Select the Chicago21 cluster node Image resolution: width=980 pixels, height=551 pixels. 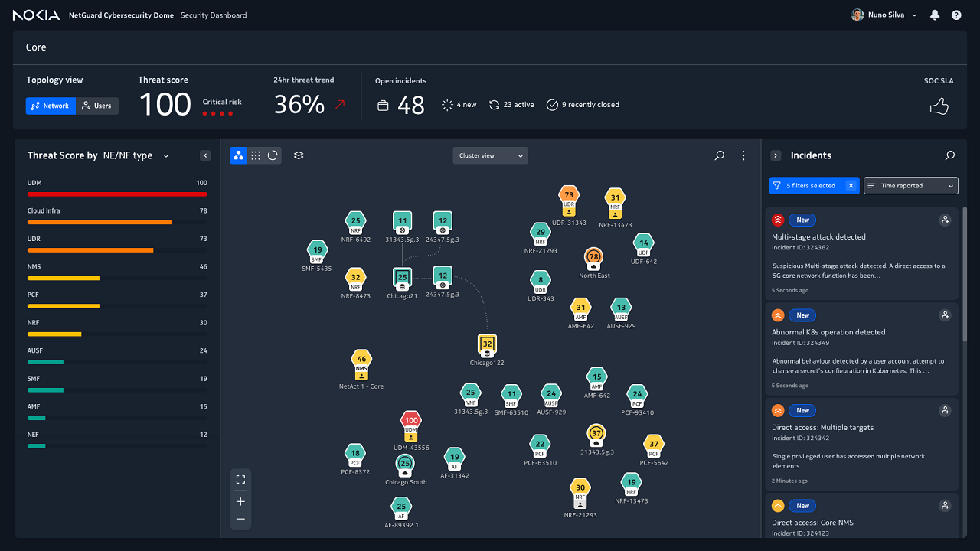tap(403, 278)
